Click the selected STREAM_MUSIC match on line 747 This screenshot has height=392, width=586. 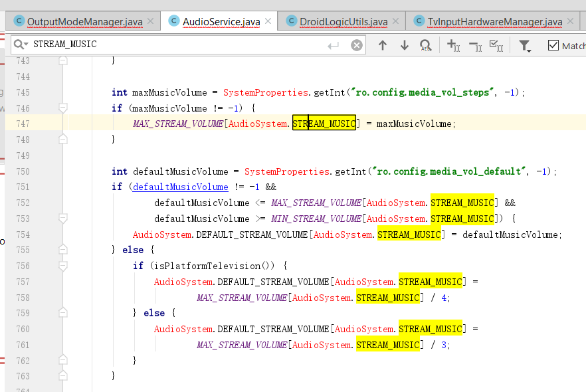pos(324,124)
